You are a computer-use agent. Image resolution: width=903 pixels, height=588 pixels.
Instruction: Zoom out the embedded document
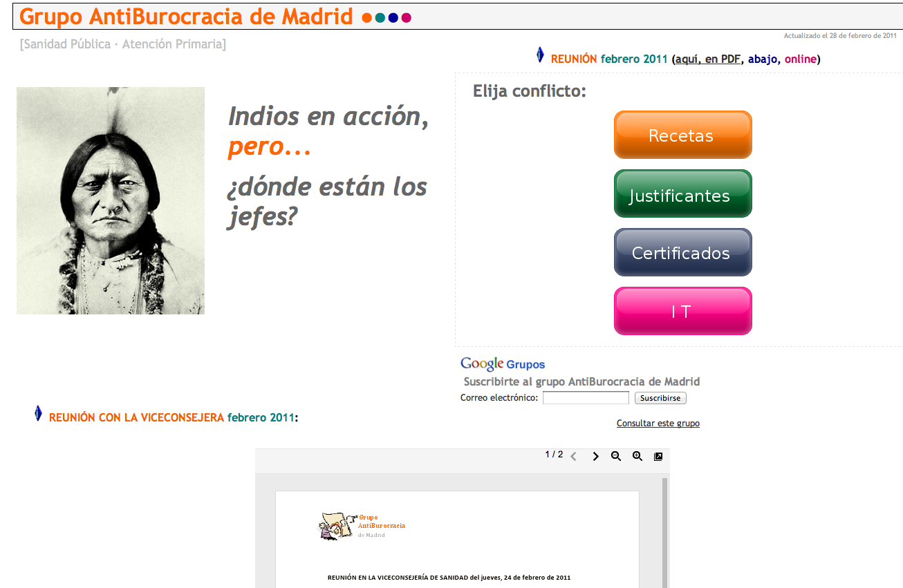(616, 457)
